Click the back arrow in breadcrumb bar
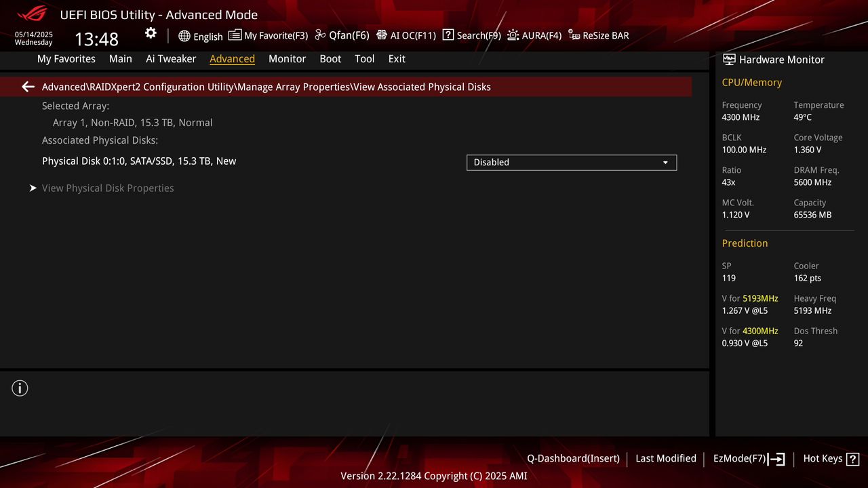 click(x=28, y=87)
